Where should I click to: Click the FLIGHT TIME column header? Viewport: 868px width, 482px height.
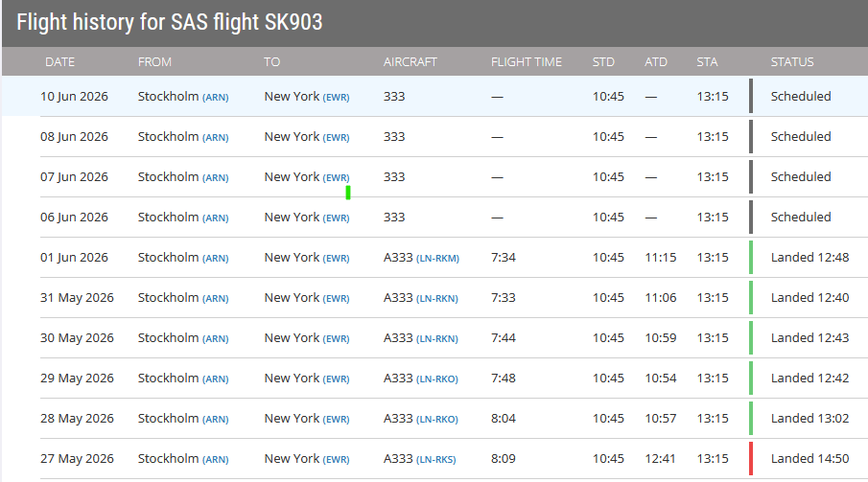click(x=526, y=62)
